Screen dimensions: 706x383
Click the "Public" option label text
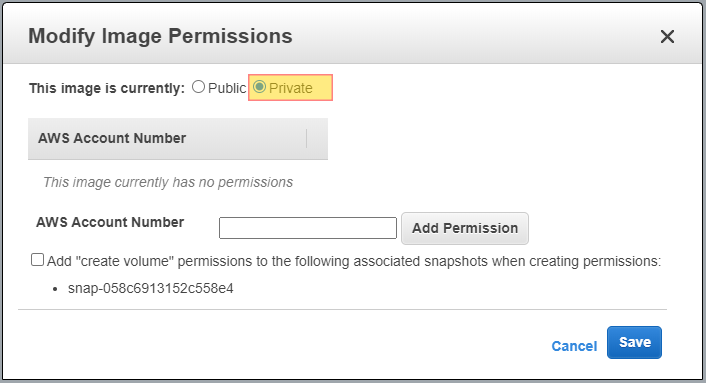coord(227,88)
